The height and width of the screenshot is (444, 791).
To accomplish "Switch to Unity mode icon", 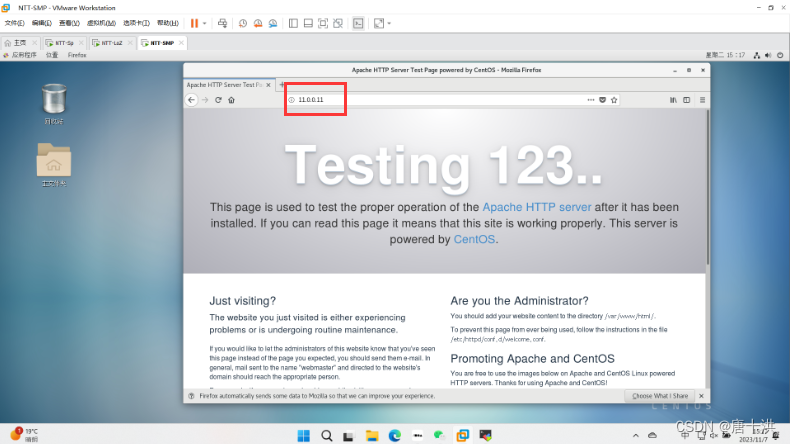I will pos(338,23).
